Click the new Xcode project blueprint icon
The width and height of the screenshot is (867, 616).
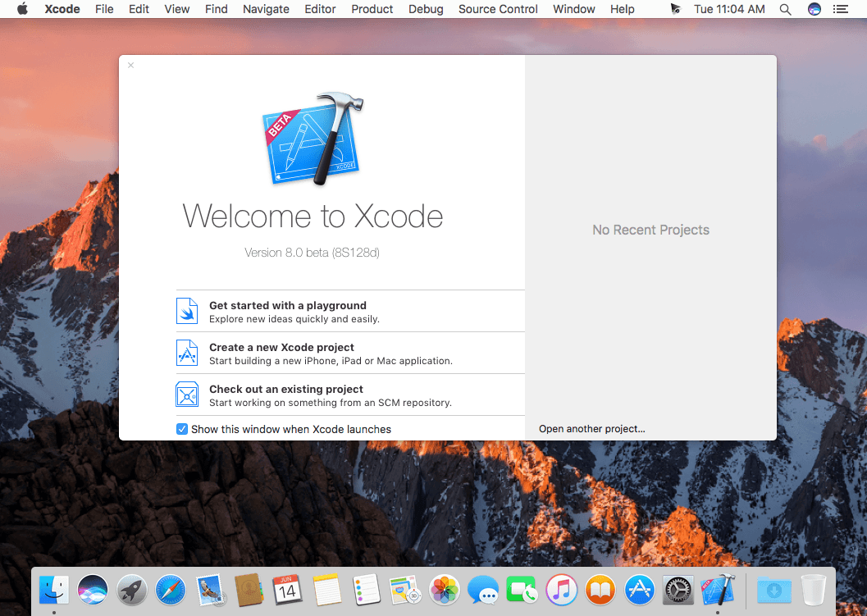(x=187, y=353)
